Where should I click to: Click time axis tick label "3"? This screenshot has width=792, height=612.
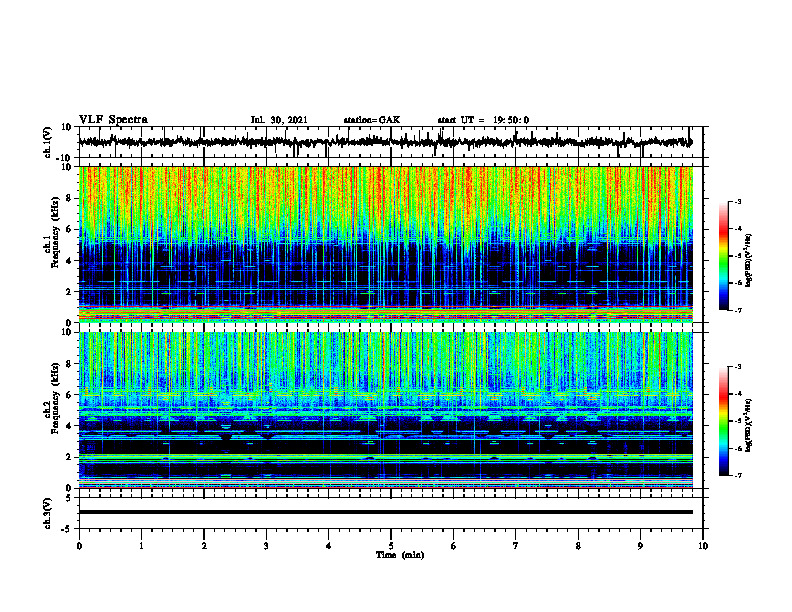266,546
